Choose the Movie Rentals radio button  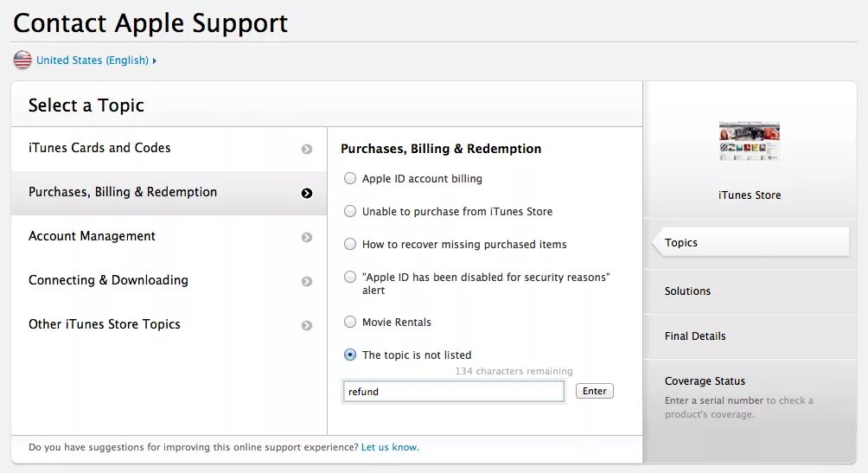point(350,321)
